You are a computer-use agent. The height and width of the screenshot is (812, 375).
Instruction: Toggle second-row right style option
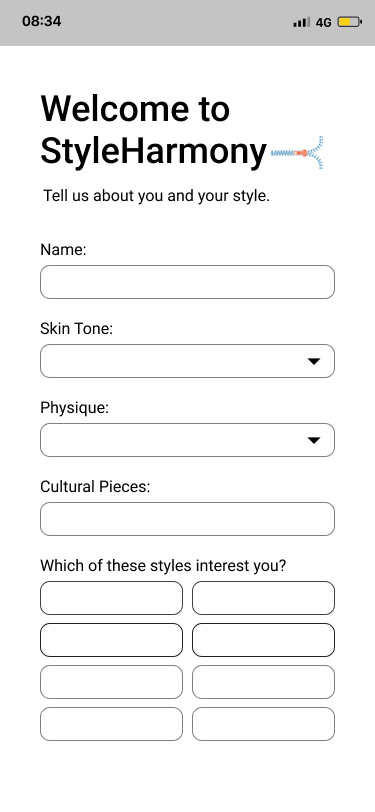click(x=264, y=640)
